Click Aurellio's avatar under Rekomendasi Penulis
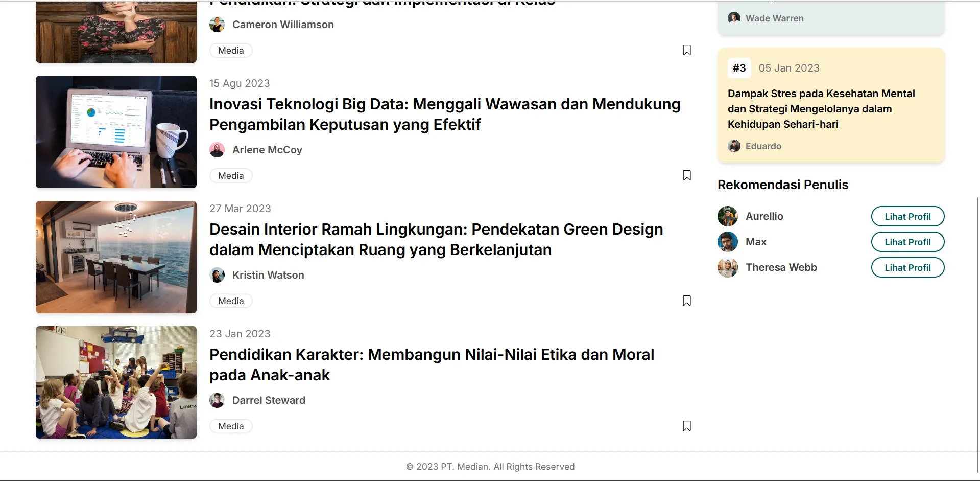The image size is (980, 481). [x=727, y=216]
